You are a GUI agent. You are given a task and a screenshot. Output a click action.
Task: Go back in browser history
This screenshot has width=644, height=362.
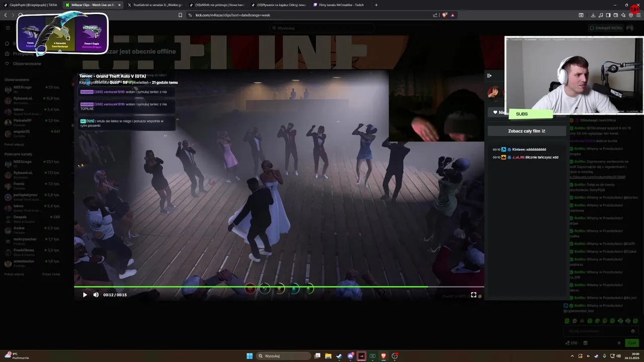tap(6, 15)
